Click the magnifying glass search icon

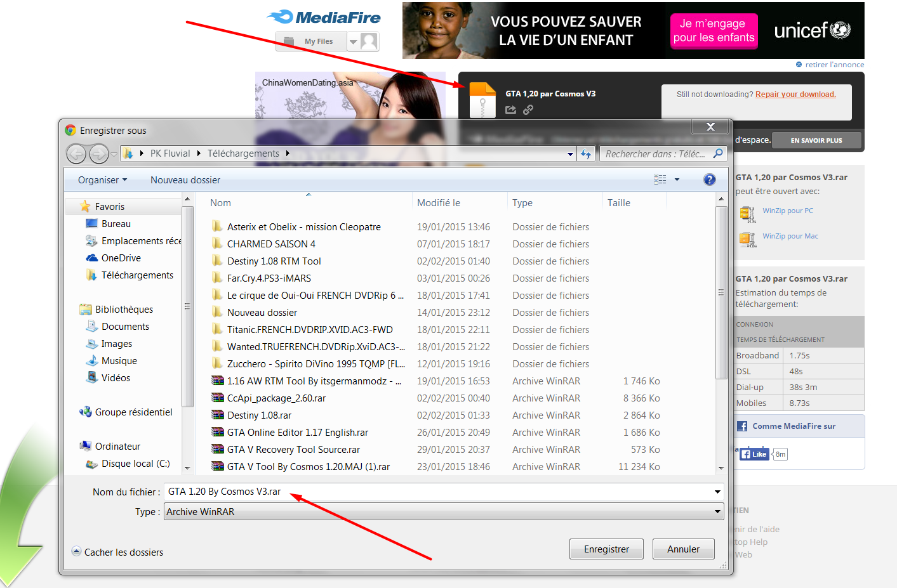pos(718,154)
